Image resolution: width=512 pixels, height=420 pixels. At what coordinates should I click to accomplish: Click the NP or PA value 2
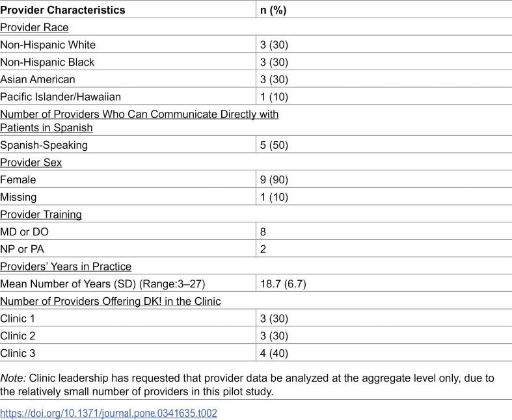(x=263, y=249)
